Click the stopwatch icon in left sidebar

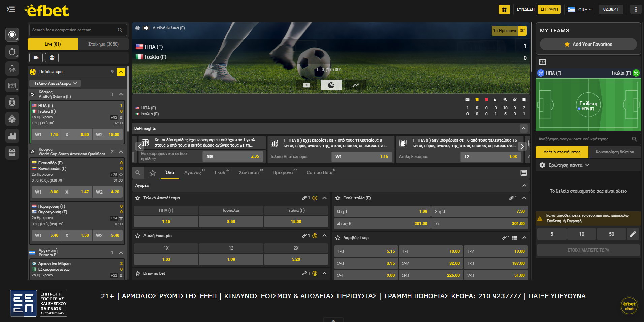pyautogui.click(x=12, y=52)
